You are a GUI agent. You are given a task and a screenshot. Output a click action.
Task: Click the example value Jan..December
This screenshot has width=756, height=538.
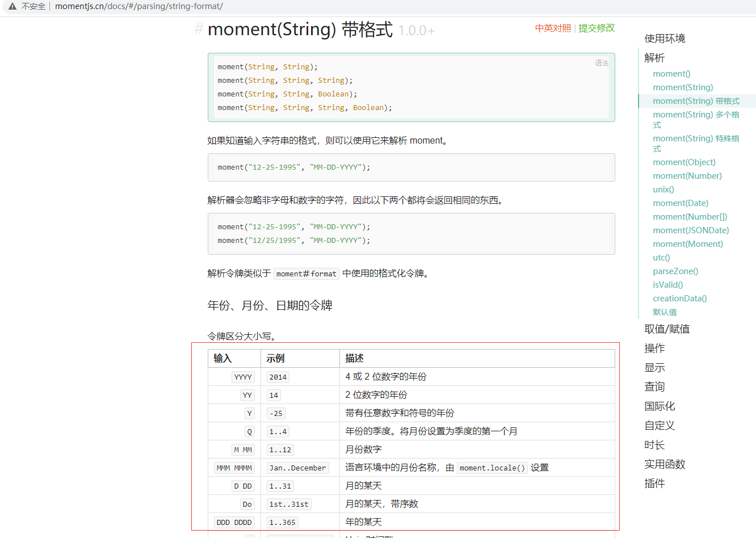point(298,468)
